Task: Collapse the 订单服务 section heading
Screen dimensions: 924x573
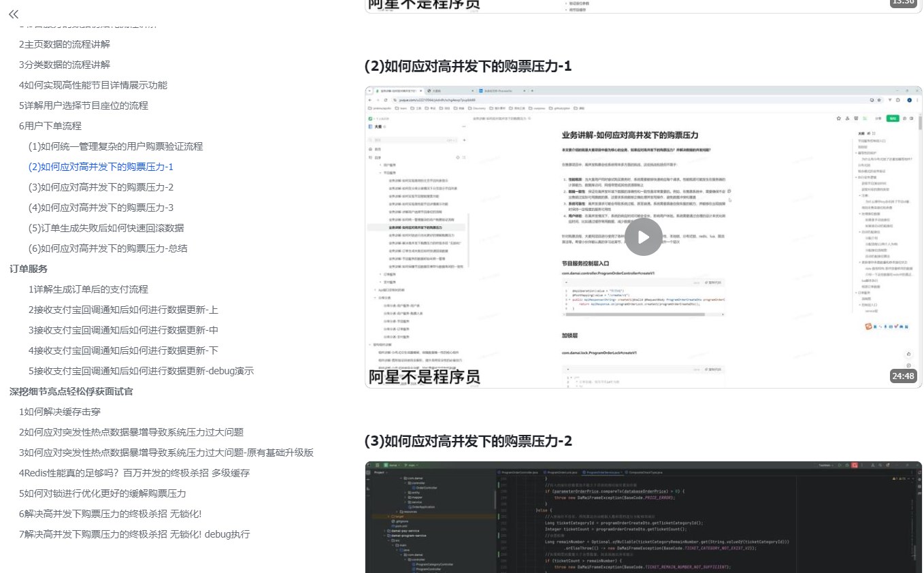Action: point(29,269)
